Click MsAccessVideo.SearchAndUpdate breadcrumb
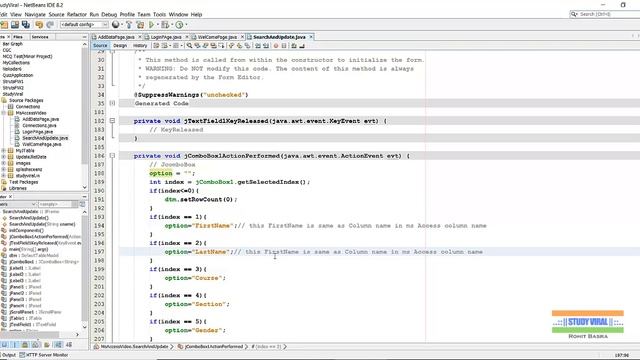The image size is (640, 360). 134,347
